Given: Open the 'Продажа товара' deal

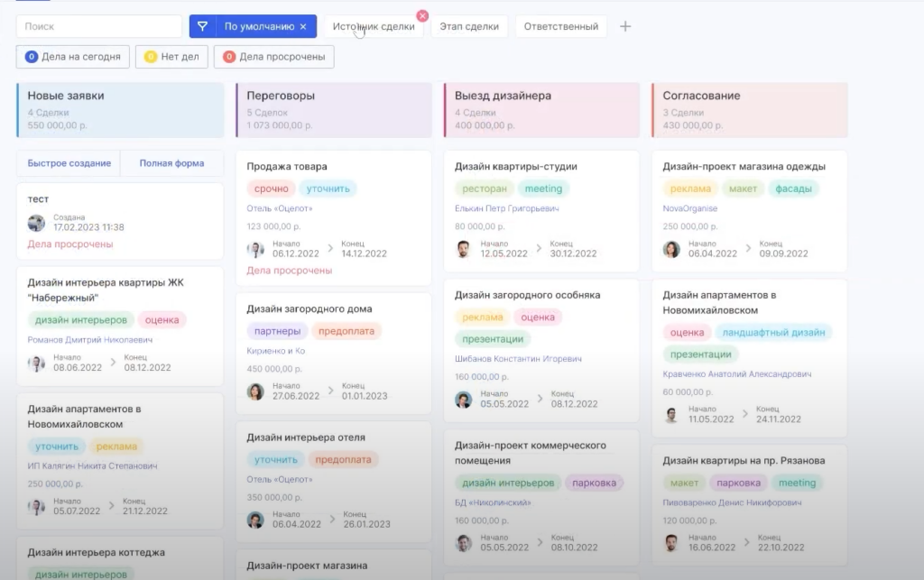Looking at the screenshot, I should point(287,167).
